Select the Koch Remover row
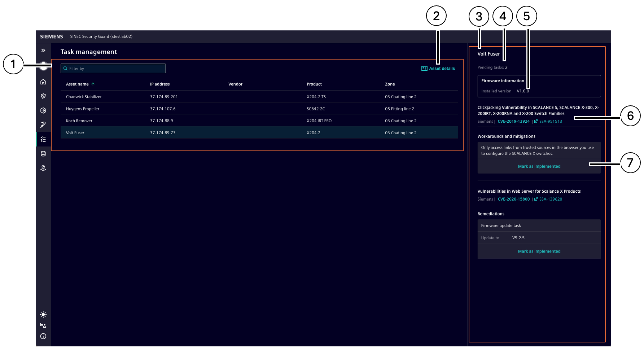644x350 pixels. point(259,121)
